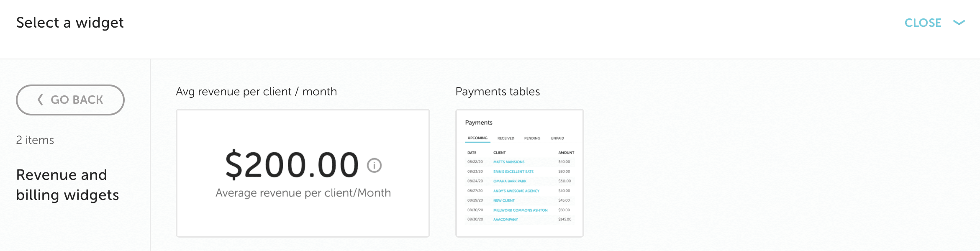Open MILLWORK COMMONS ASHTON client link
Viewport: 980px width, 251px height.
(x=520, y=210)
